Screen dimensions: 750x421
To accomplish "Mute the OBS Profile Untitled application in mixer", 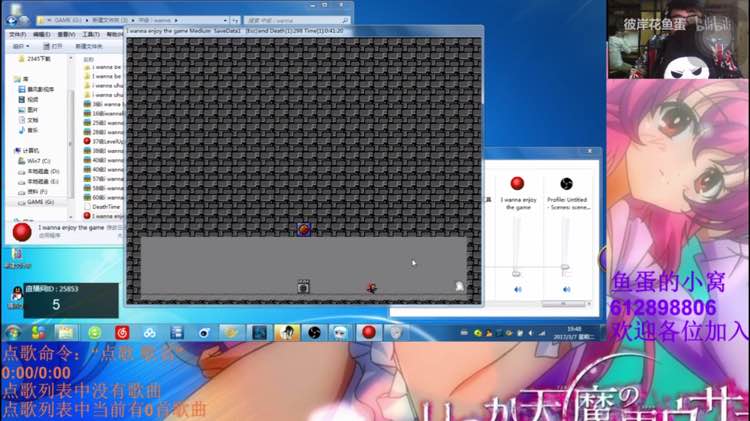I will 567,289.
